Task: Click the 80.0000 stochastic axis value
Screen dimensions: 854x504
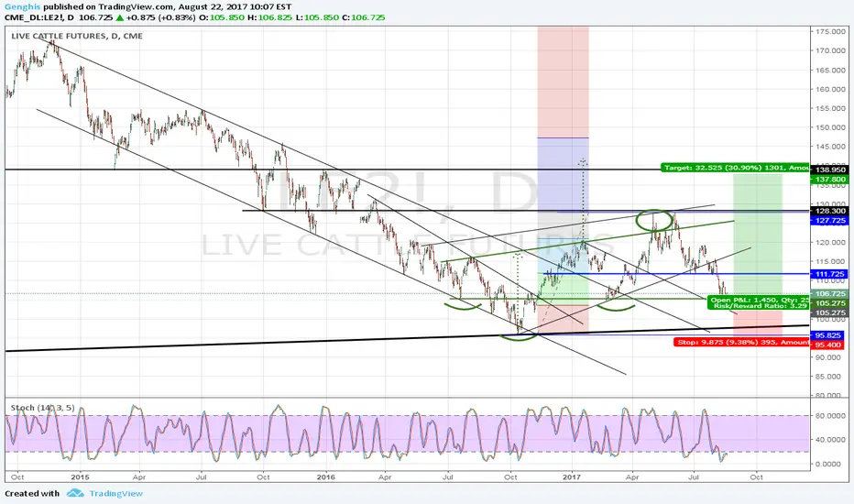Action: click(x=830, y=415)
